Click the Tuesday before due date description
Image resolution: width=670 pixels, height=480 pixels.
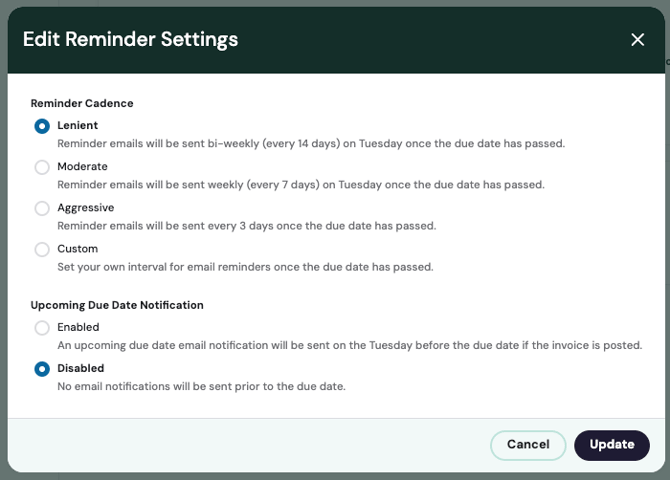(349, 345)
